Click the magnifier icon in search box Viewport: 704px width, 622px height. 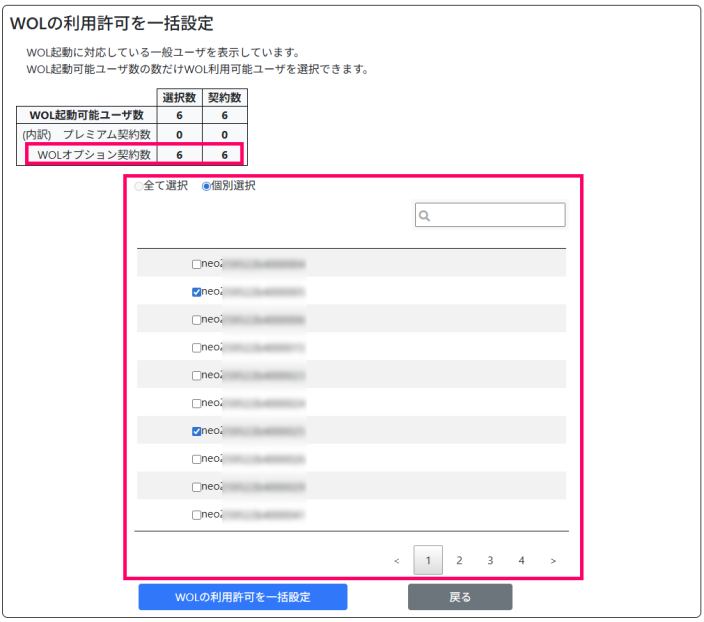pyautogui.click(x=425, y=216)
